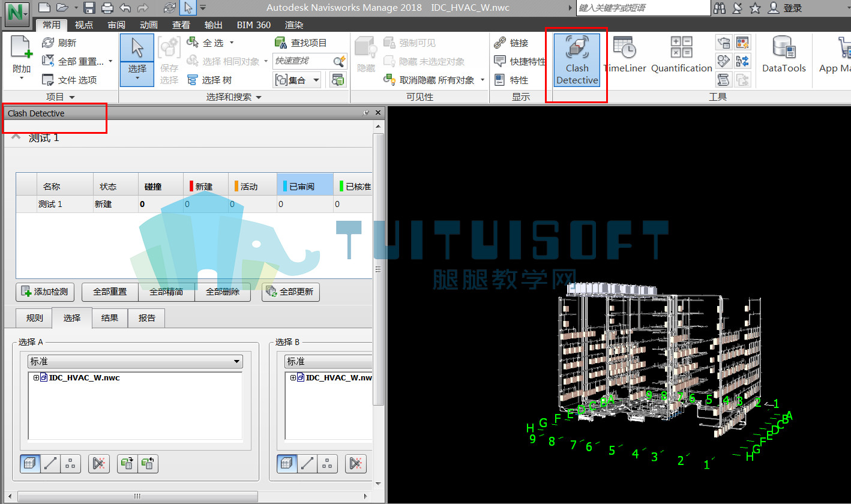Switch to the Viewpoint (视点) ribbon tab
The width and height of the screenshot is (851, 504).
pos(84,25)
